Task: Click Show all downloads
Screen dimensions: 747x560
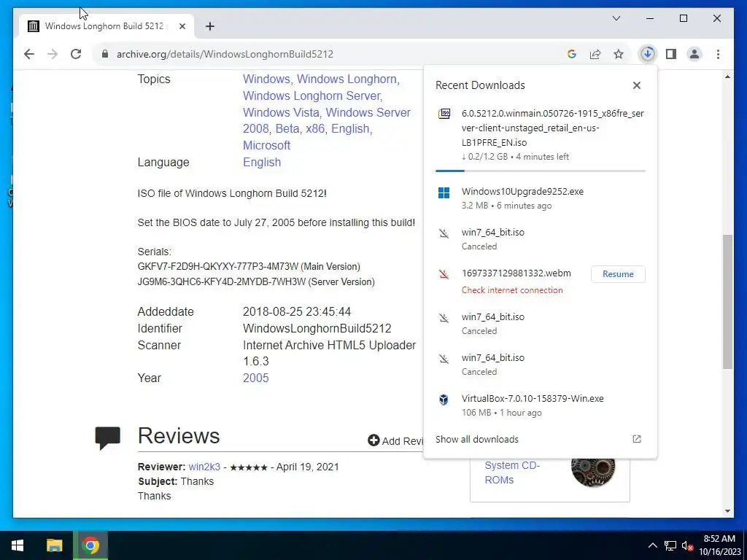Action: [x=477, y=439]
